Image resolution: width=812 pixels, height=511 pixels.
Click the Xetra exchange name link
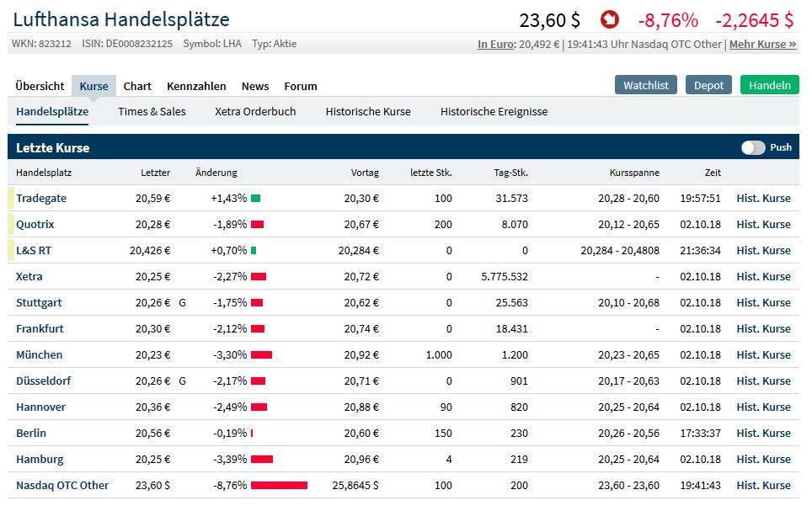pos(30,276)
